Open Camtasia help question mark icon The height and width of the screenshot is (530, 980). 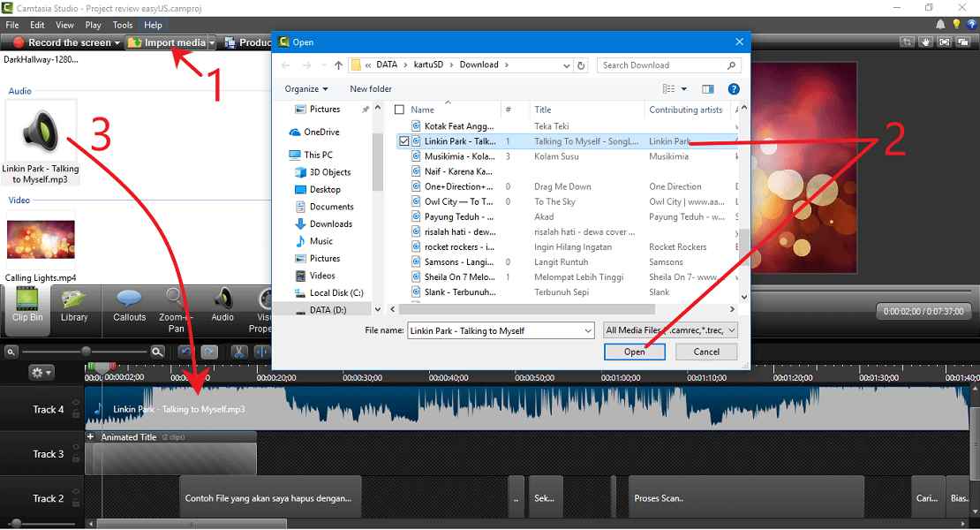tap(972, 25)
